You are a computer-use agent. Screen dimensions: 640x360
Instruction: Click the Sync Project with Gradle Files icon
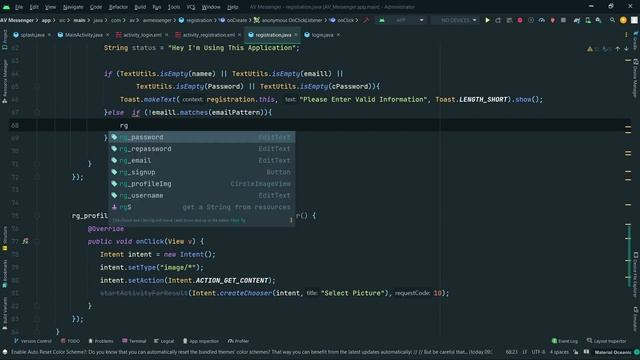tap(577, 20)
